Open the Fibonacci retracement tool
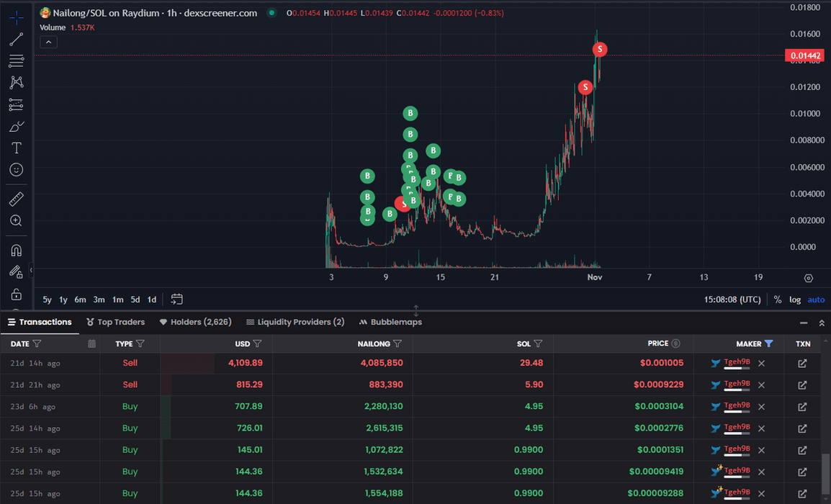This screenshot has height=504, width=831. (x=17, y=60)
